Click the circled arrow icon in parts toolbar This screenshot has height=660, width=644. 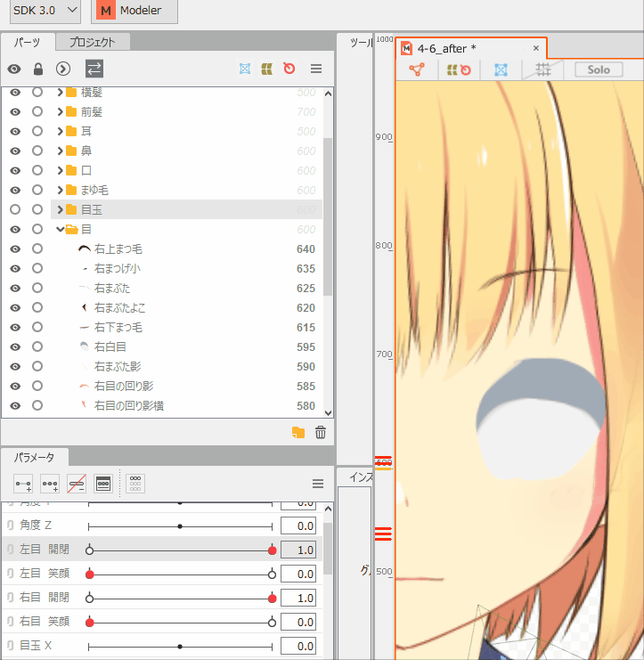[63, 69]
